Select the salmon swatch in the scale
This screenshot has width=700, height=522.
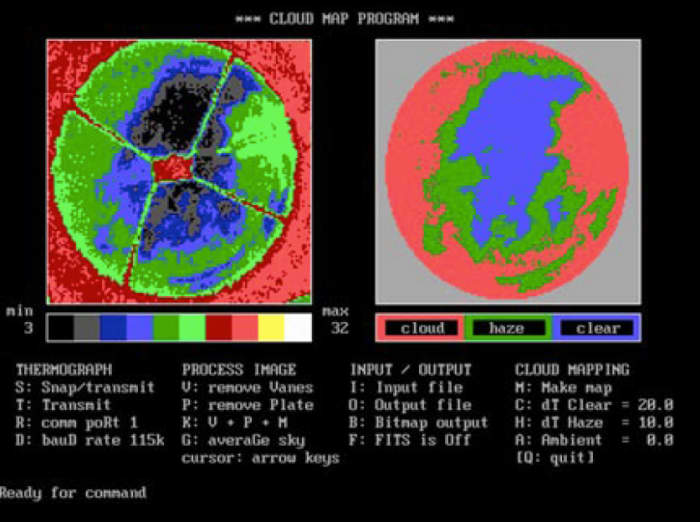click(245, 328)
